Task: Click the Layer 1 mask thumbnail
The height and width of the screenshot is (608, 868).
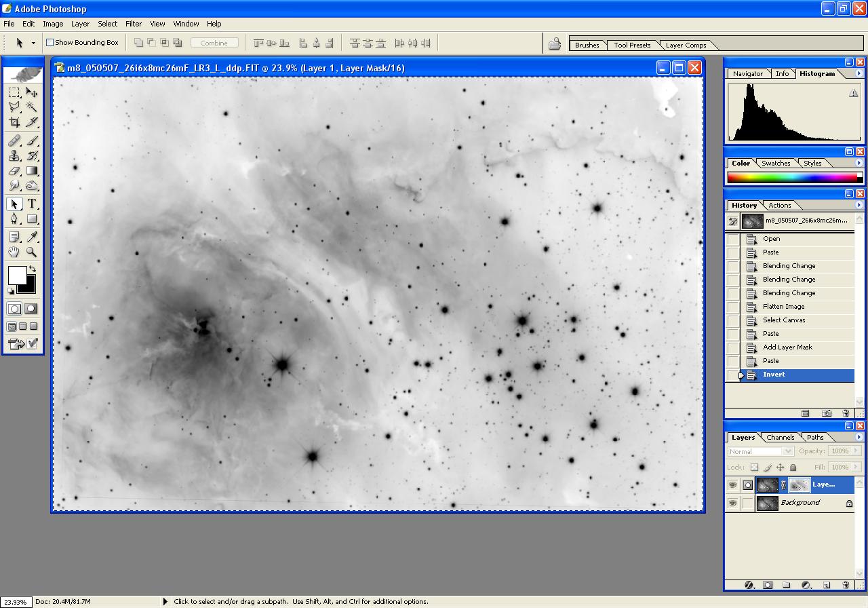Action: [x=799, y=485]
